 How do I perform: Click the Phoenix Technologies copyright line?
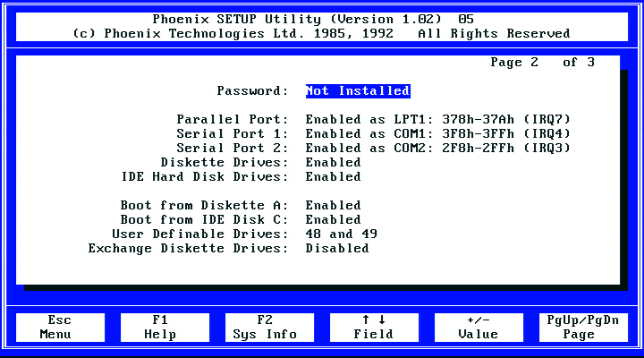pos(321,34)
